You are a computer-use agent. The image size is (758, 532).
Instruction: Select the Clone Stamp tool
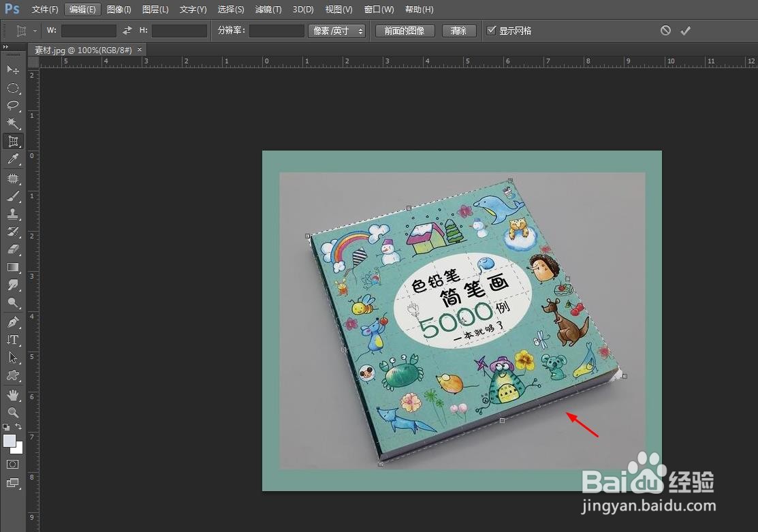click(x=13, y=214)
